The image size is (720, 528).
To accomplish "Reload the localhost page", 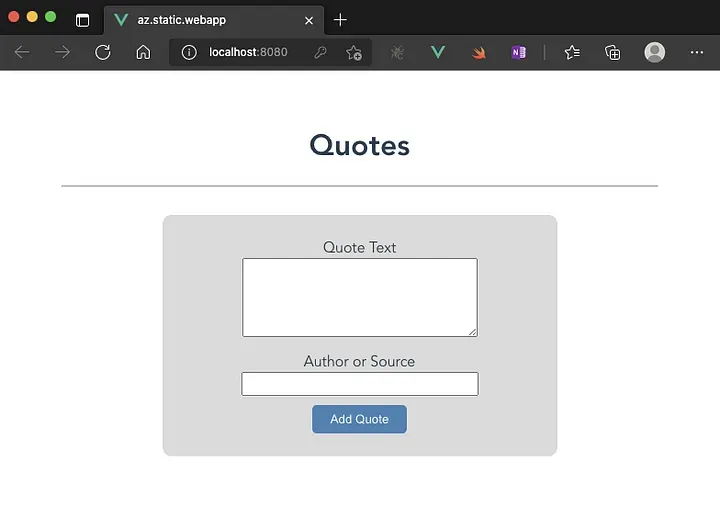I will [103, 52].
